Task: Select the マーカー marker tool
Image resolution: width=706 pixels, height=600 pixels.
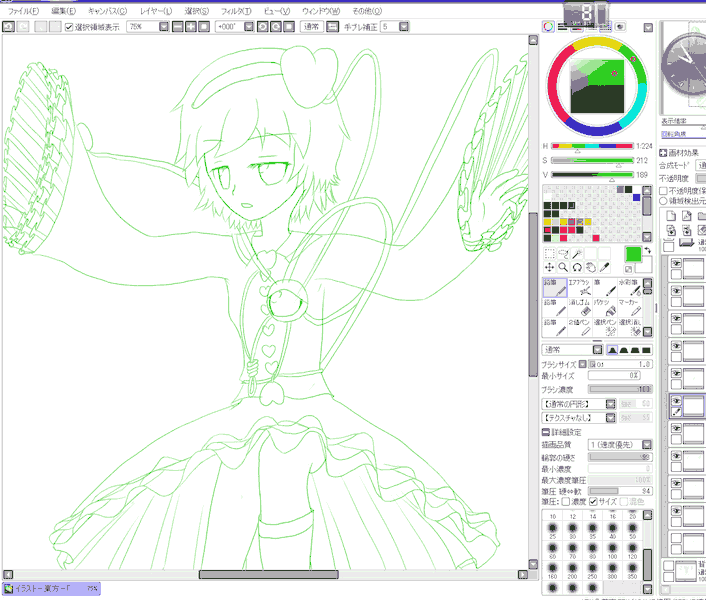Action: [629, 307]
